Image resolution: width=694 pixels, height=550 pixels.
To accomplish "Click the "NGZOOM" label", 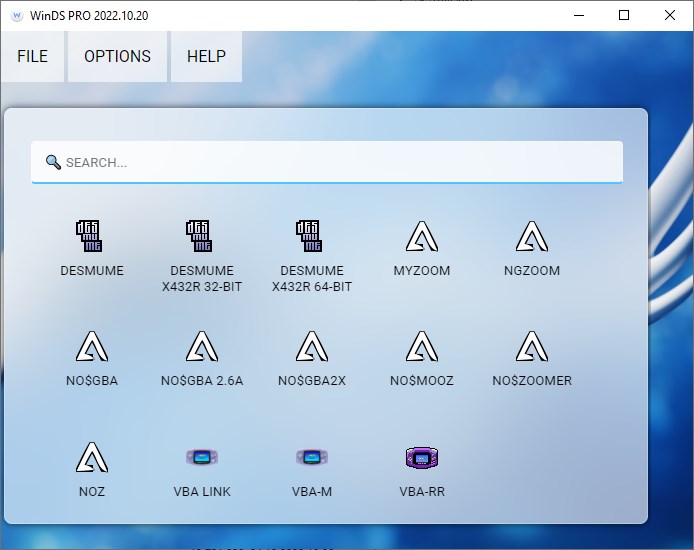I will tap(532, 270).
